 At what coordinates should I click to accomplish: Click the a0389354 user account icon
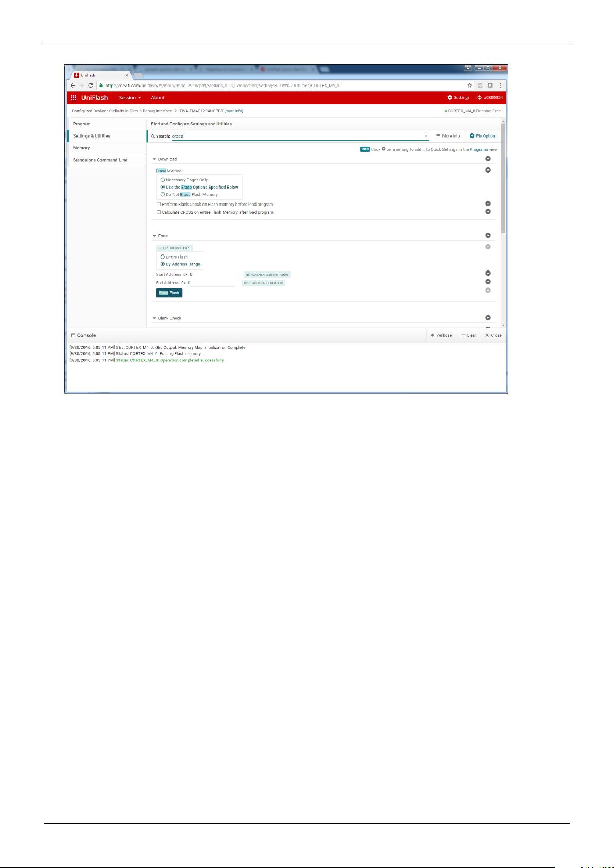(480, 98)
